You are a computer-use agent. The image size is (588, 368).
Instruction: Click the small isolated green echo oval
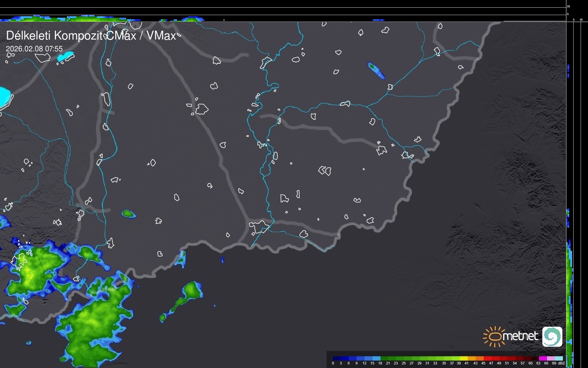(129, 213)
